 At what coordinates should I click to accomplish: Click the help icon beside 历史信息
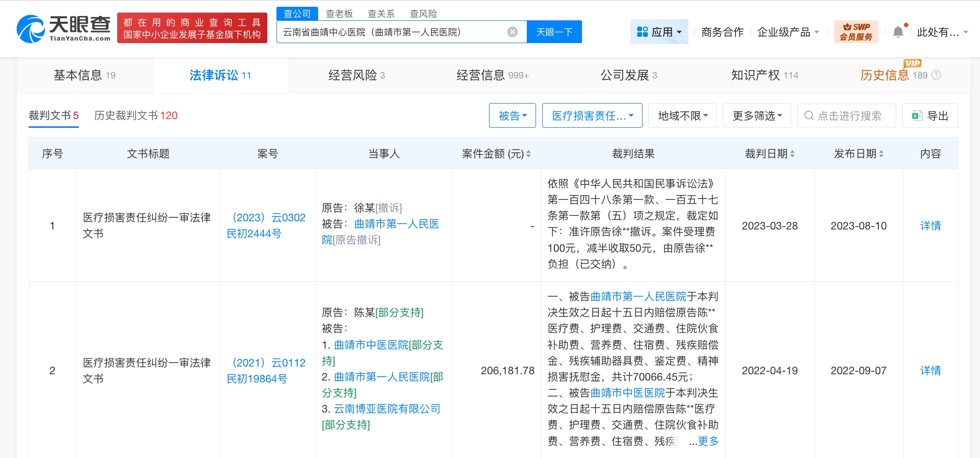[936, 75]
